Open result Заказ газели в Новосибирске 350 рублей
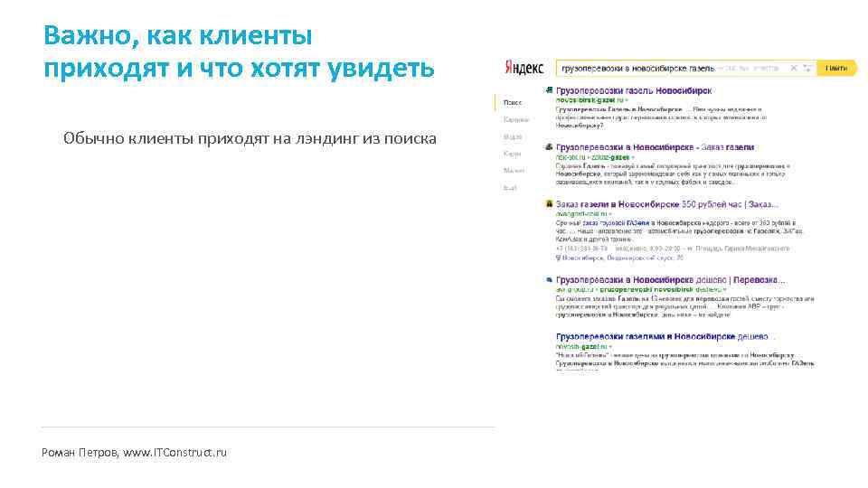868x488 pixels. (667, 204)
